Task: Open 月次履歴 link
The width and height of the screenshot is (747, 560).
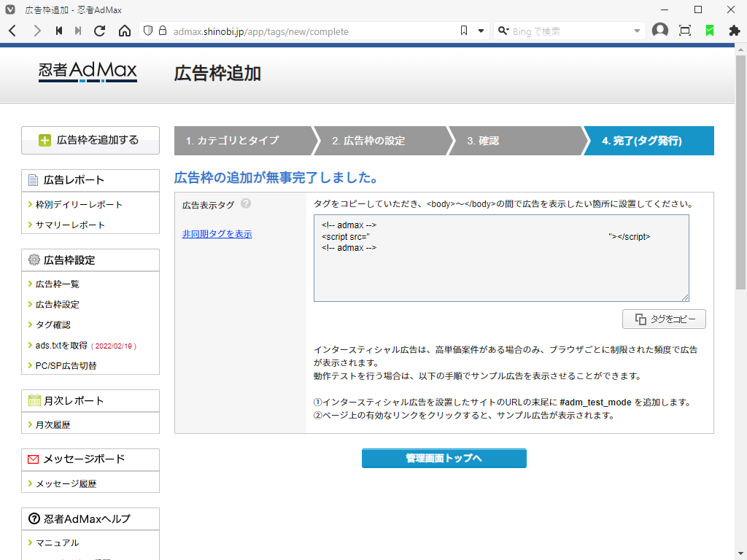Action: [x=53, y=425]
